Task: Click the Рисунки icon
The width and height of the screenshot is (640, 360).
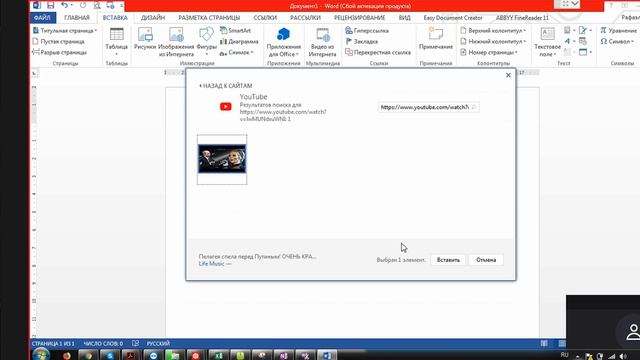Action: pos(145,39)
